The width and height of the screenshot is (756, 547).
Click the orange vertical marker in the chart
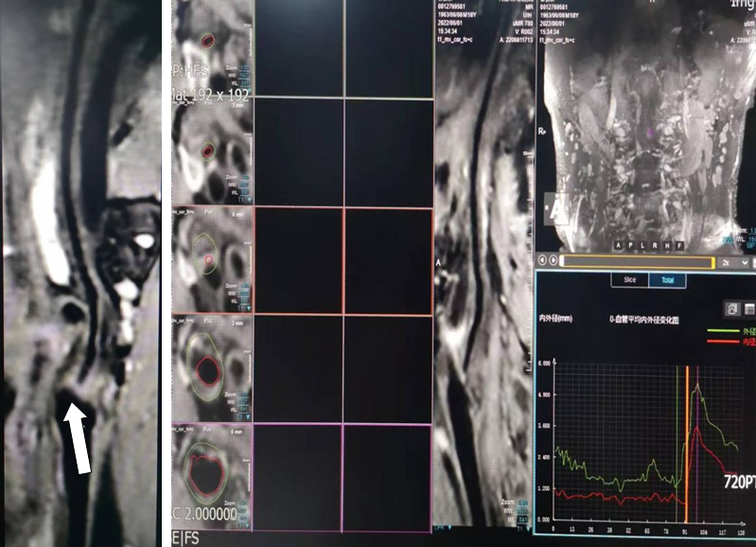click(x=687, y=435)
